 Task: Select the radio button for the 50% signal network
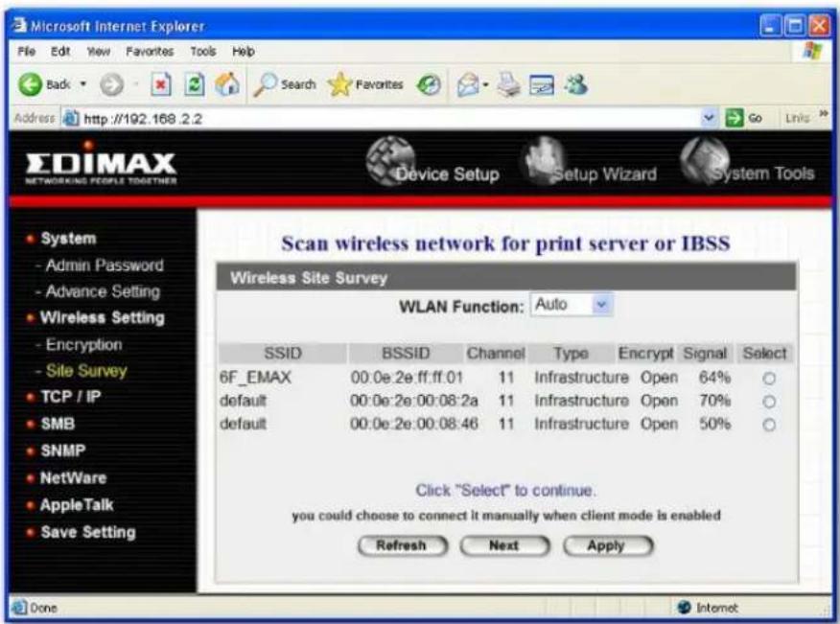click(769, 425)
